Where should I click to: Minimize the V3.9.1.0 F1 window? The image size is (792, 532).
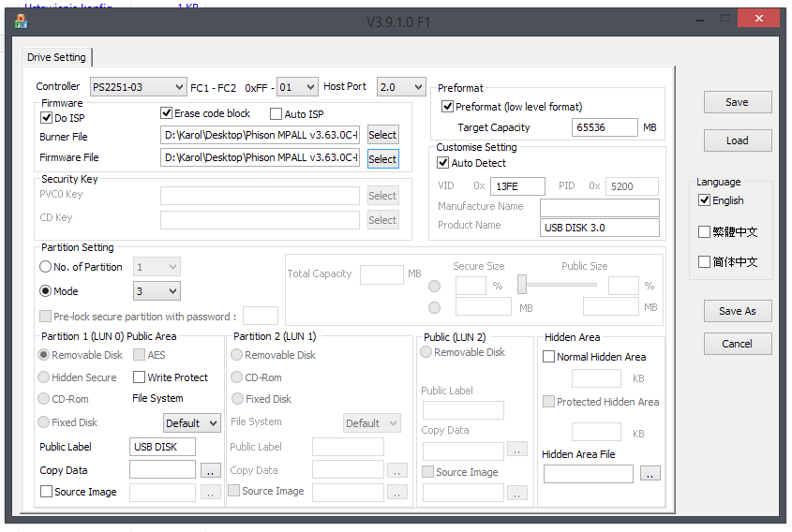click(x=700, y=21)
